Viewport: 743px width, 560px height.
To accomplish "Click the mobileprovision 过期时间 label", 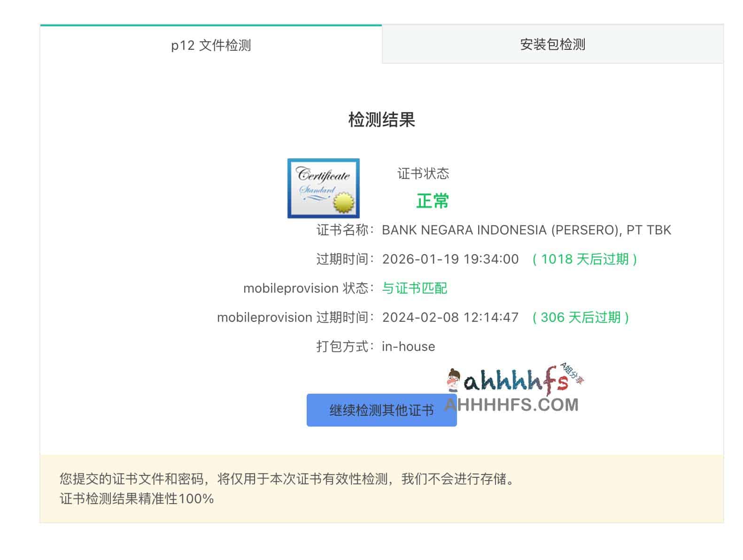I will coord(295,318).
